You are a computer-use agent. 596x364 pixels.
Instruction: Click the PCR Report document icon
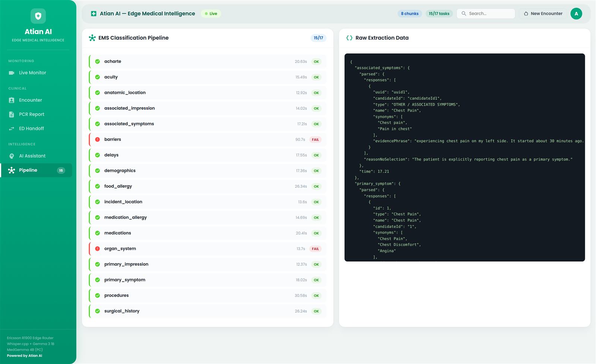click(12, 114)
